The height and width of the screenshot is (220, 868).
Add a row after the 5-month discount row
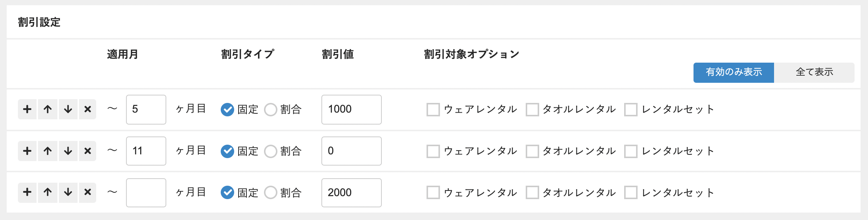point(27,109)
